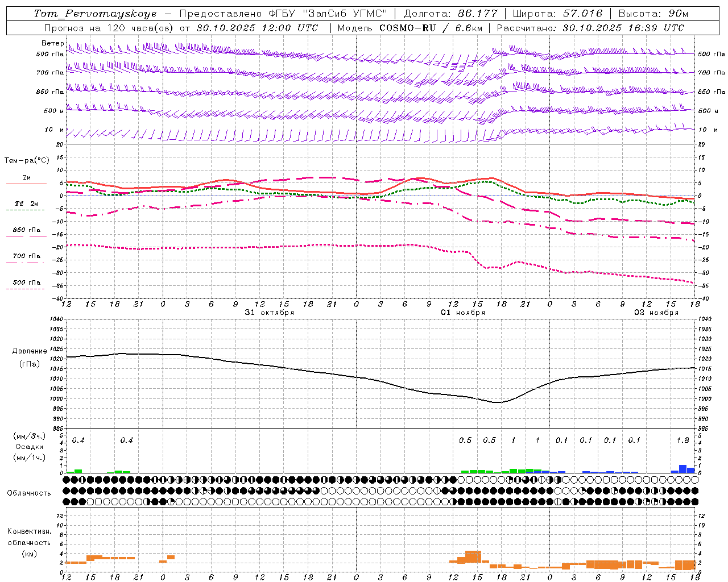Click the Облачность row label
Viewport: 728px width, 582px height.
tap(29, 493)
